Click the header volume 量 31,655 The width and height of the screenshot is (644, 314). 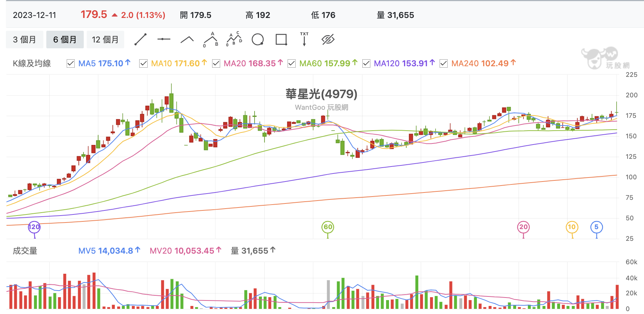[395, 15]
